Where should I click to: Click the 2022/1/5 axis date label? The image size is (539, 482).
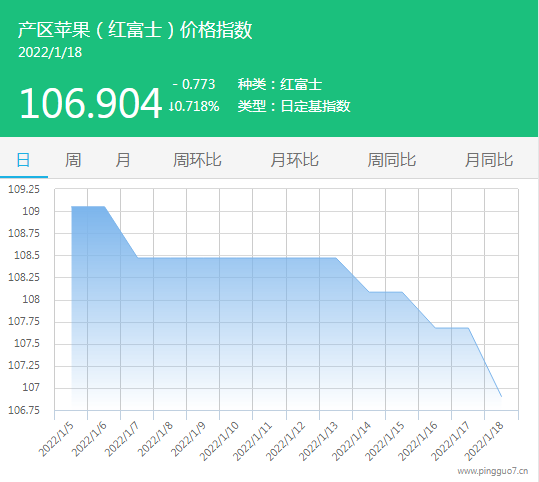56,439
